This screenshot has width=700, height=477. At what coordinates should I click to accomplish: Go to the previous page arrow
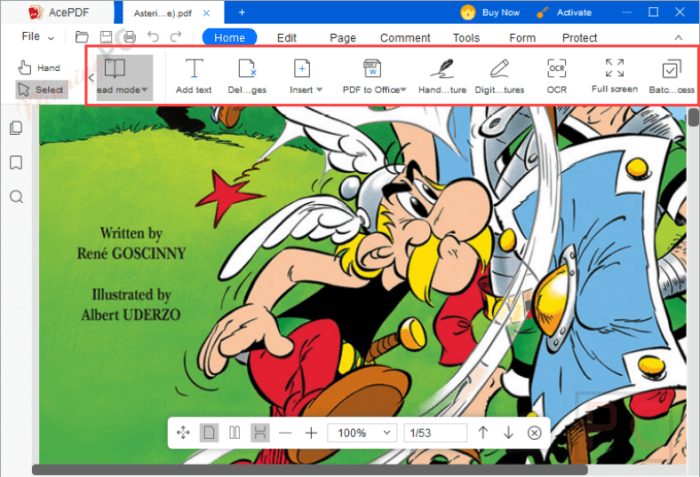click(x=483, y=432)
